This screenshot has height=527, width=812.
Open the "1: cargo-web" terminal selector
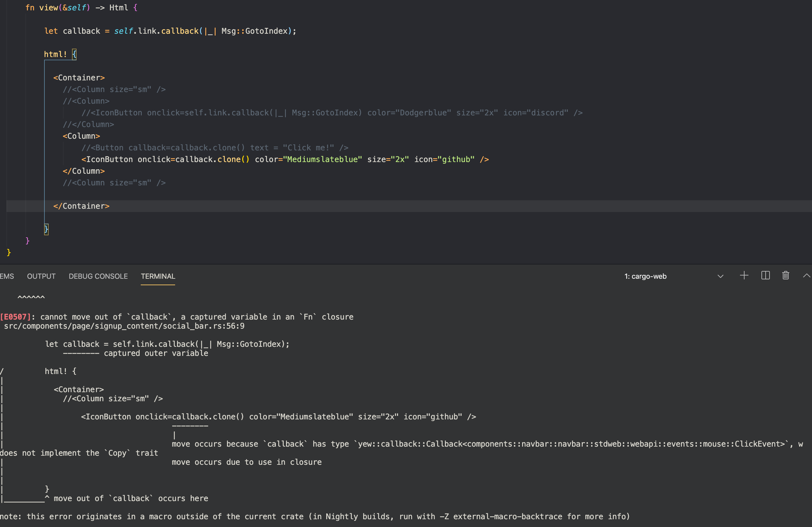point(646,276)
